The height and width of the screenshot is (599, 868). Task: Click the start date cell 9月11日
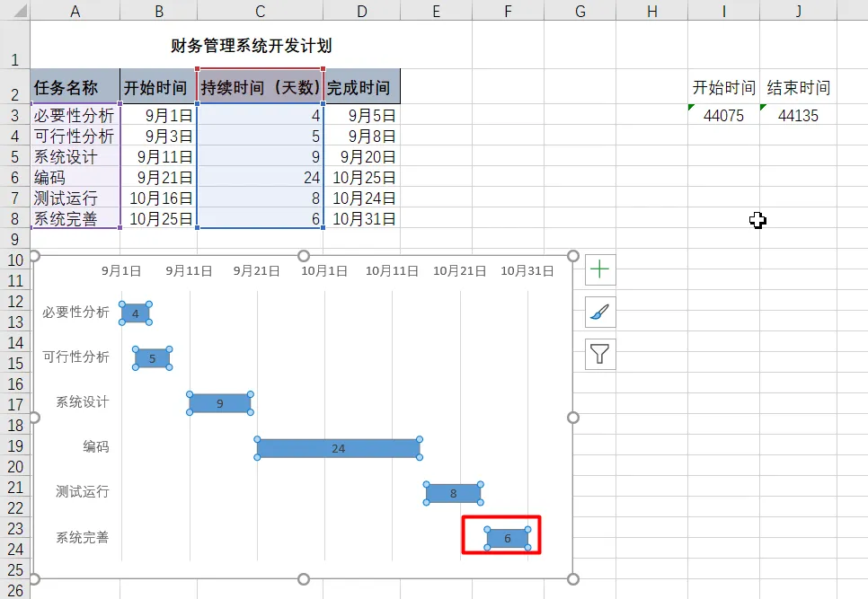159,156
